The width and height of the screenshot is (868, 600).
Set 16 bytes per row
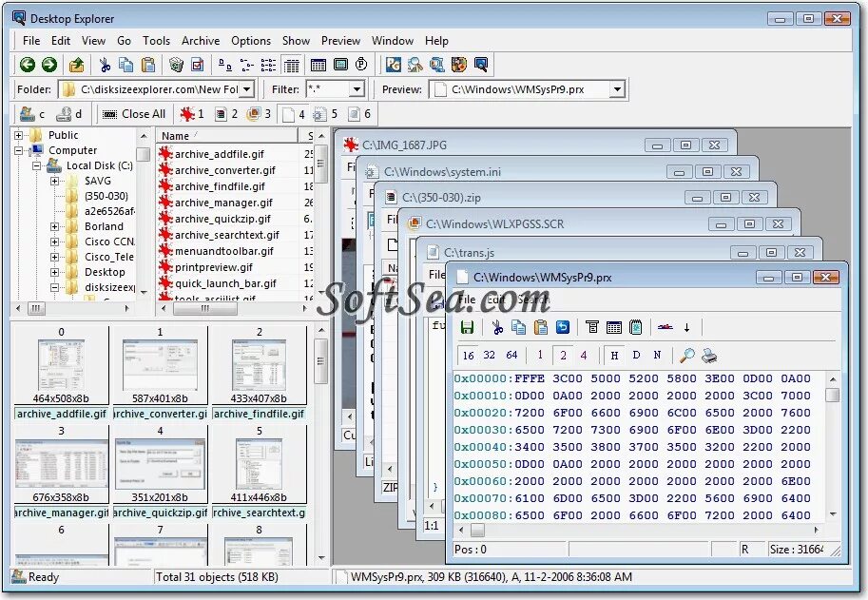(x=469, y=356)
